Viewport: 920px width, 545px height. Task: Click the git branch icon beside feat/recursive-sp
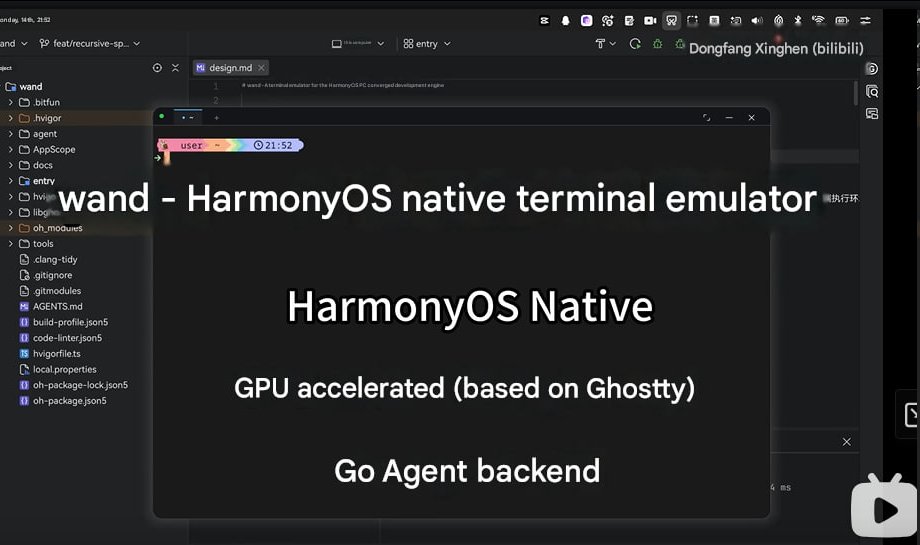[x=44, y=43]
